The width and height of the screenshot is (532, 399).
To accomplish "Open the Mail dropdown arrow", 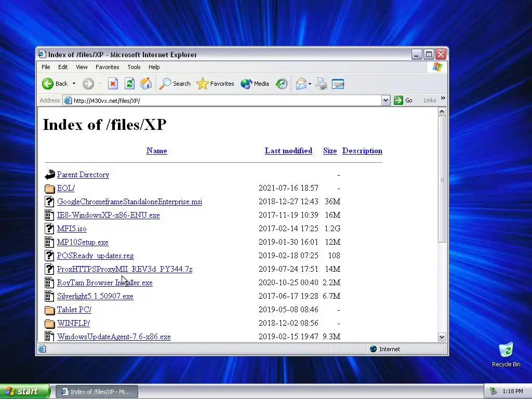I will tap(310, 84).
